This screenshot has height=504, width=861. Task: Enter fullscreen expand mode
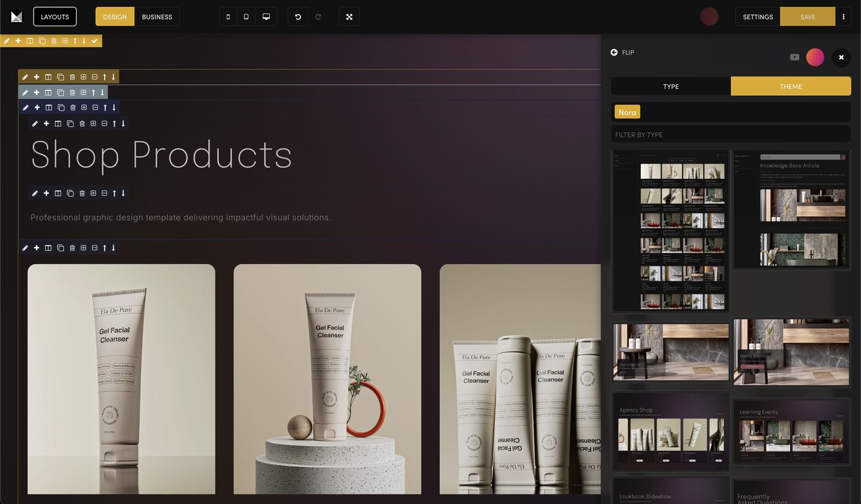[349, 17]
